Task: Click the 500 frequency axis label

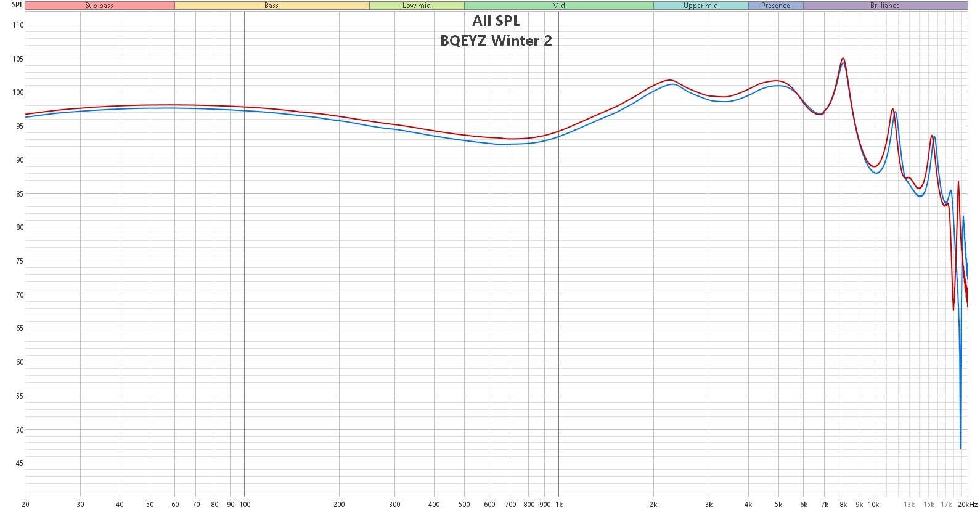Action: 464,505
